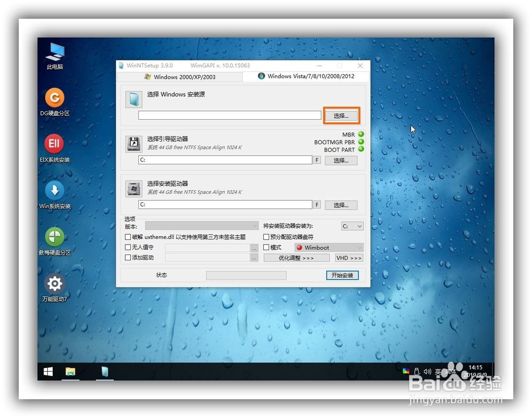Open the Win系统安装 desktop shortcut
This screenshot has width=532, height=418.
[x=55, y=195]
